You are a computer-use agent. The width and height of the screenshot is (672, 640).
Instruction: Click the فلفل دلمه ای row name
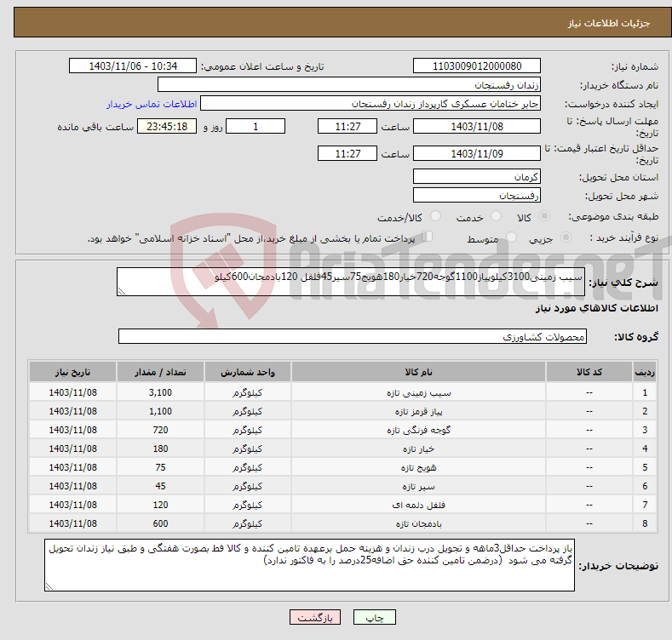(418, 505)
